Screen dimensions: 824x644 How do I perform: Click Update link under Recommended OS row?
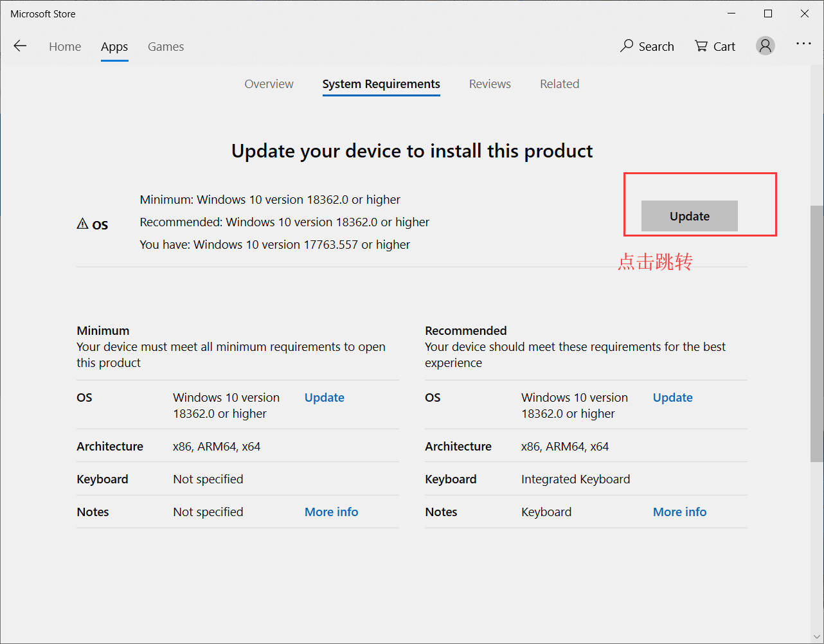tap(672, 397)
